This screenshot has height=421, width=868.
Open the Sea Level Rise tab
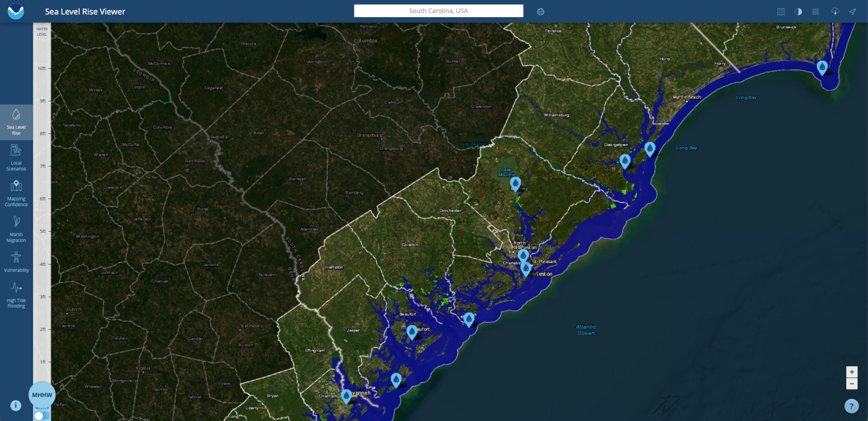click(16, 122)
